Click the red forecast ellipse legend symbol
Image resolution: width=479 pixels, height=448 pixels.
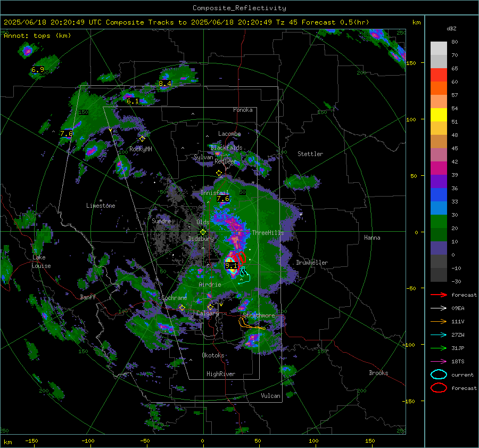[439, 388]
